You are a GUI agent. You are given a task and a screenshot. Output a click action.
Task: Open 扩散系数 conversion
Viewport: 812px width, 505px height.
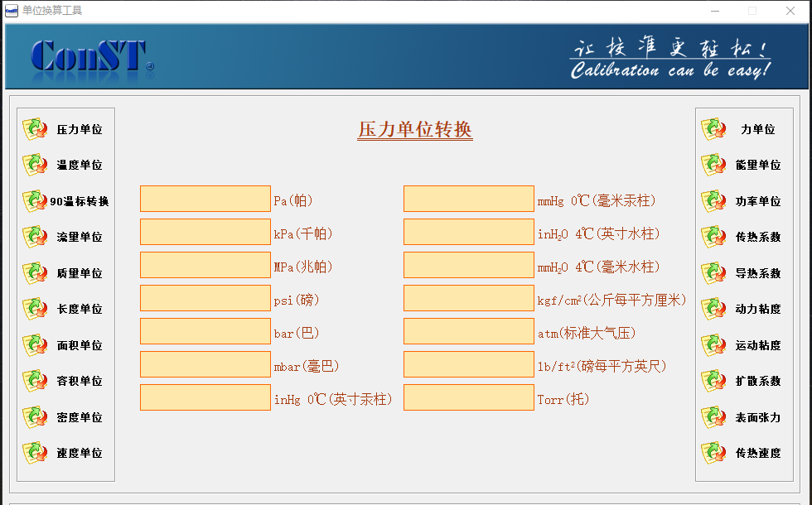[757, 381]
